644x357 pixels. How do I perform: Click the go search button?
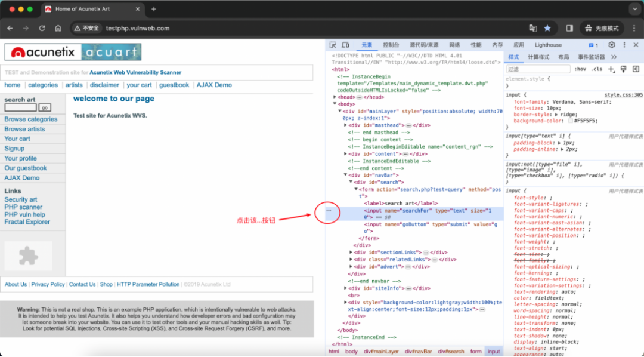44,108
